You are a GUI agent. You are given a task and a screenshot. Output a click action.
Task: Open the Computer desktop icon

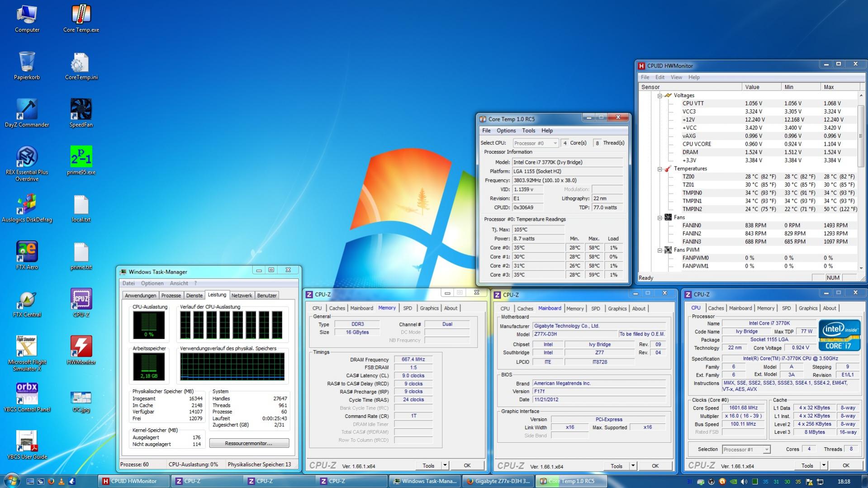(x=27, y=19)
